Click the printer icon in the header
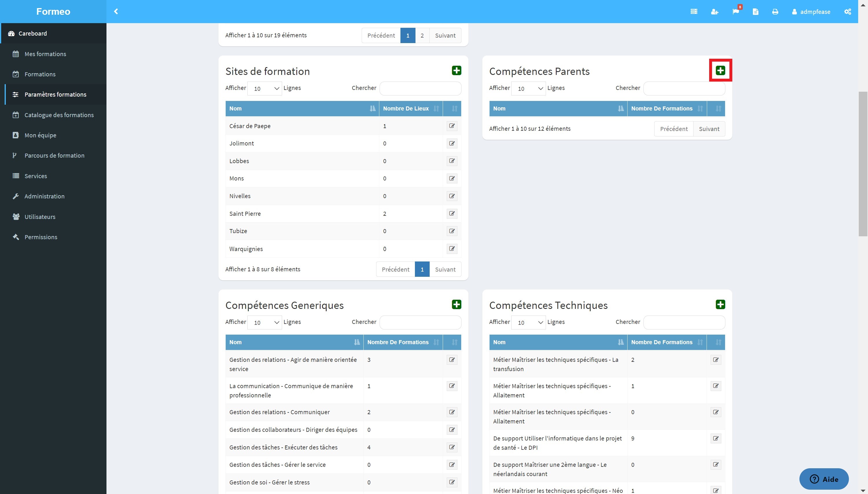 [x=775, y=12]
